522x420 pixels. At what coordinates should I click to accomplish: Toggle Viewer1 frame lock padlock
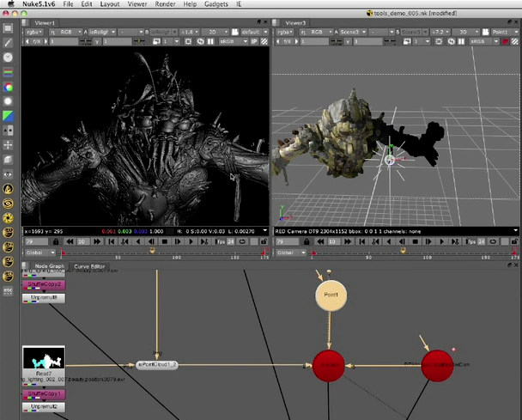[x=56, y=241]
